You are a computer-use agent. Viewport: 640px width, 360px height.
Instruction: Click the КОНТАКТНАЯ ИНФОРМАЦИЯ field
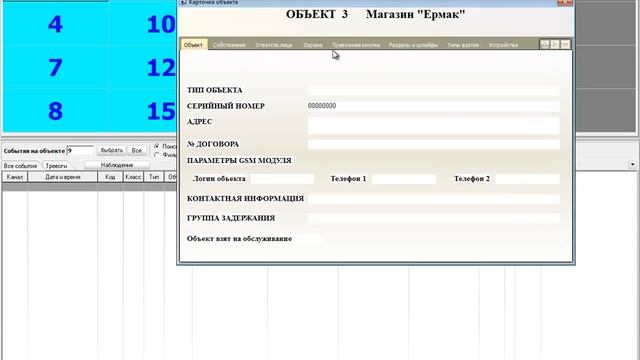[x=433, y=199]
